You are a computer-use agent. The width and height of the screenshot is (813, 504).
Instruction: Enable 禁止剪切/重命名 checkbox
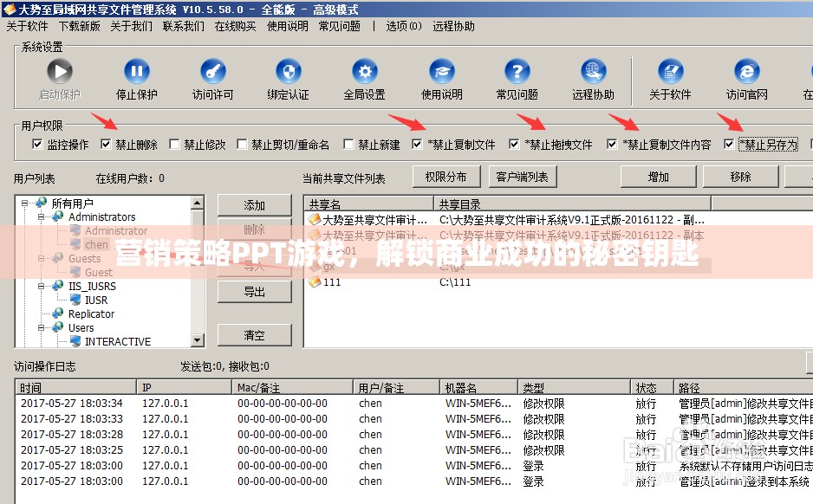point(242,144)
